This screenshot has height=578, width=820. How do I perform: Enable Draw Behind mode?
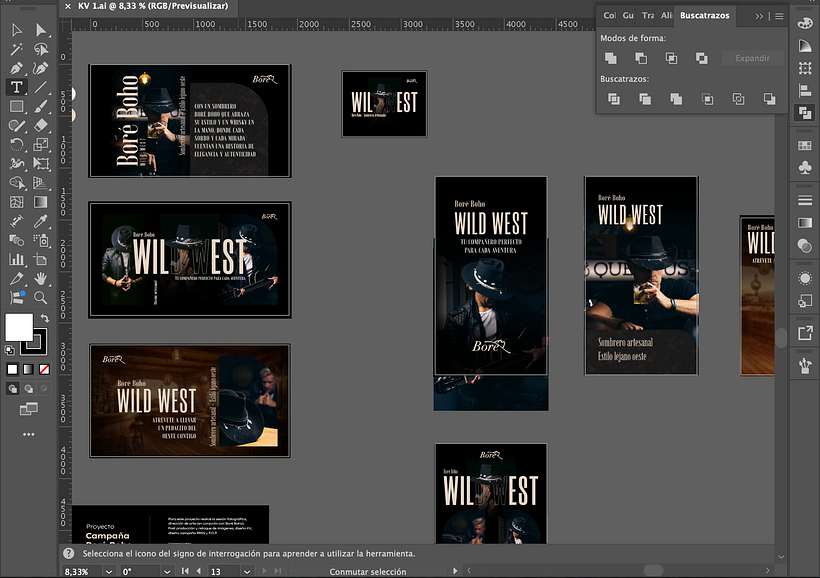(x=28, y=389)
